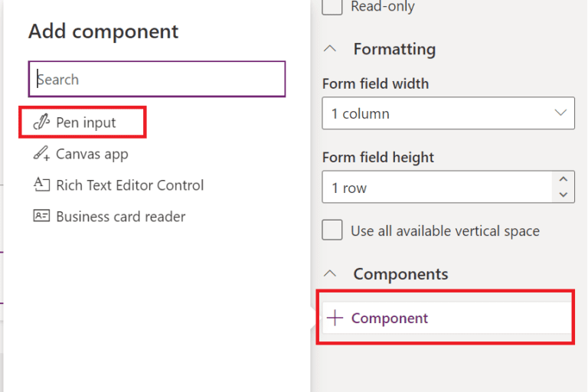
Task: Click the plus icon beside Component
Action: point(335,318)
